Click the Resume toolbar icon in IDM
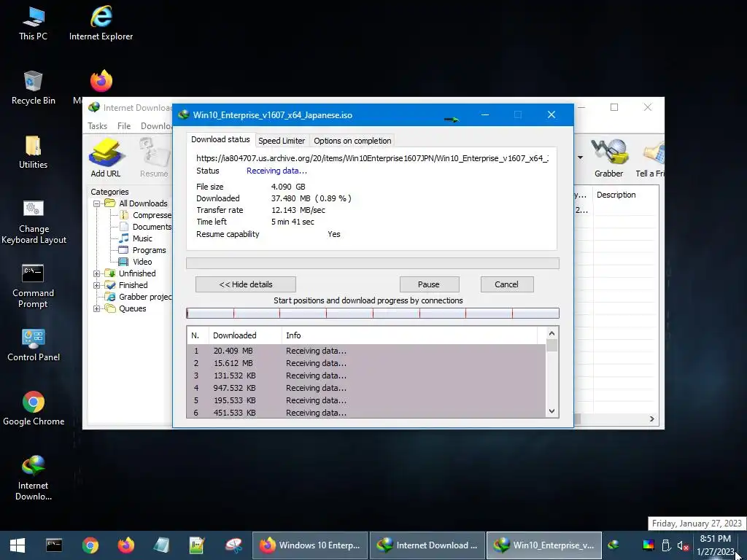This screenshot has height=560, width=747. point(154,158)
